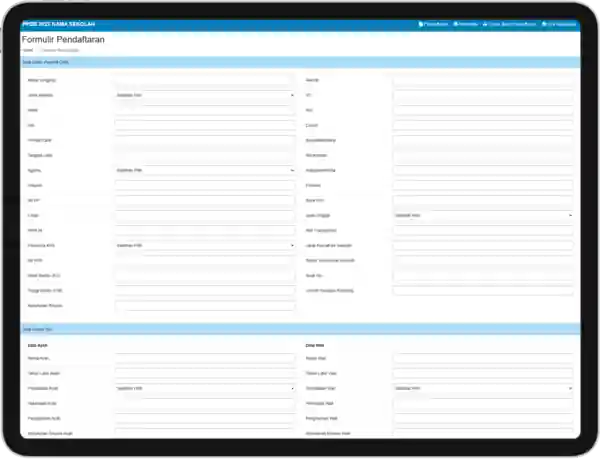Select the Berat Badan input field
The width and height of the screenshot is (600, 459).
tap(205, 275)
